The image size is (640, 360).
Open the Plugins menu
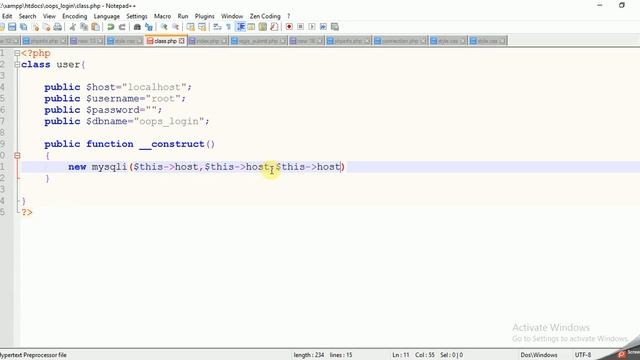click(x=204, y=16)
